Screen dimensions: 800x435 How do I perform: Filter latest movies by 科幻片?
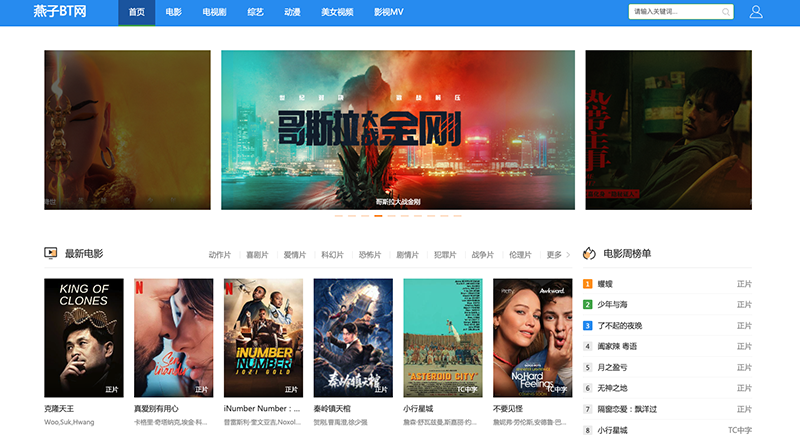pos(332,255)
